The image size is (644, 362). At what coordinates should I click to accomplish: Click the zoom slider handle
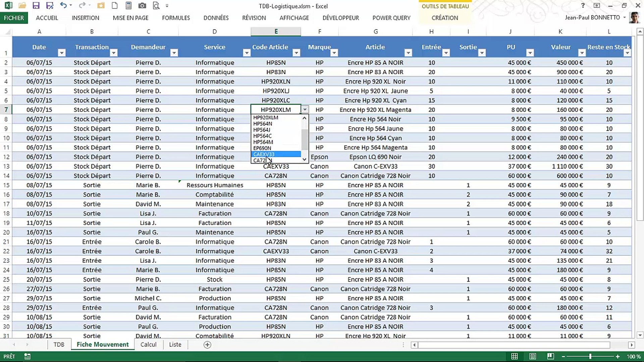pyautogui.click(x=590, y=356)
